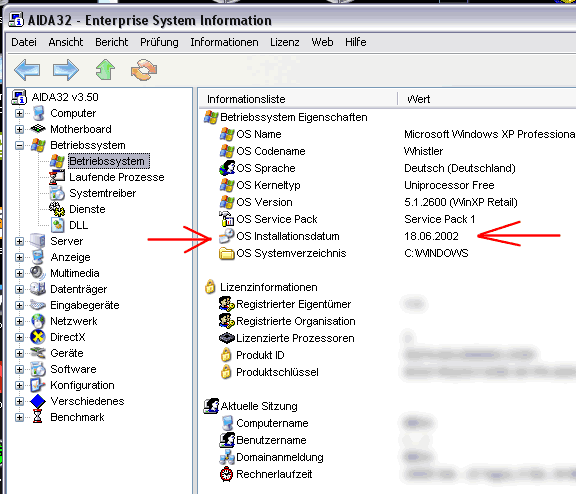Expand the Datenträger tree node

point(19,289)
